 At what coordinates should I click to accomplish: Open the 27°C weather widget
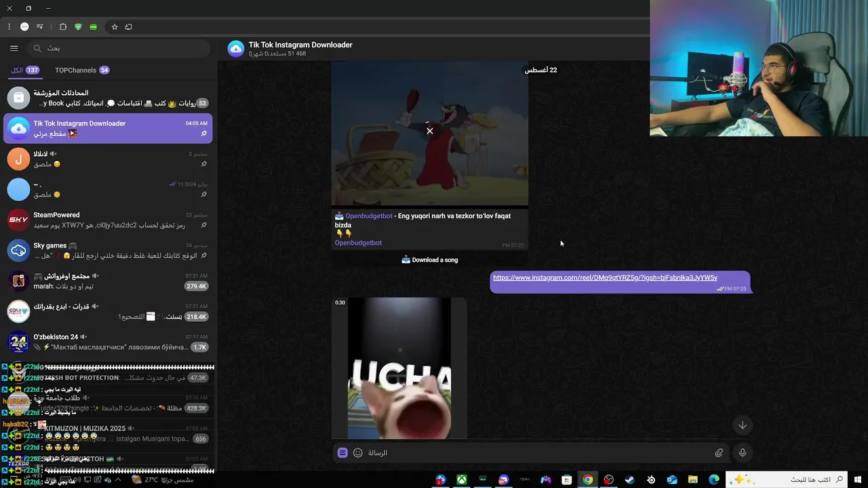pyautogui.click(x=163, y=480)
